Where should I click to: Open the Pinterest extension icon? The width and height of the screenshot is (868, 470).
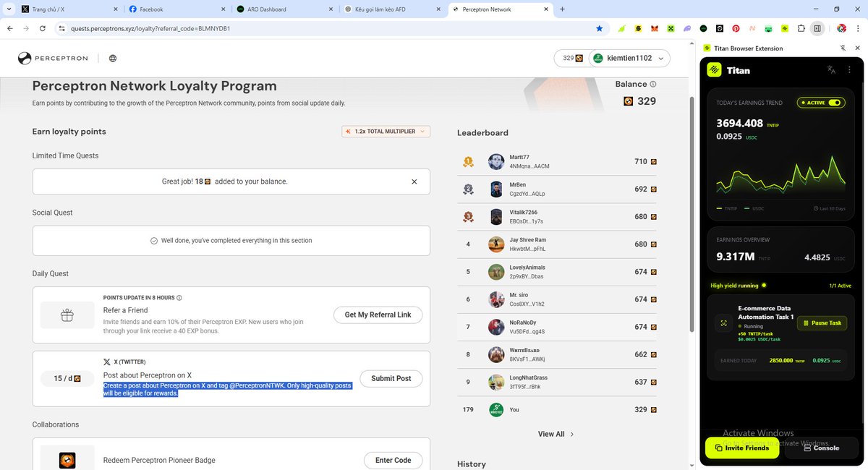coord(736,28)
